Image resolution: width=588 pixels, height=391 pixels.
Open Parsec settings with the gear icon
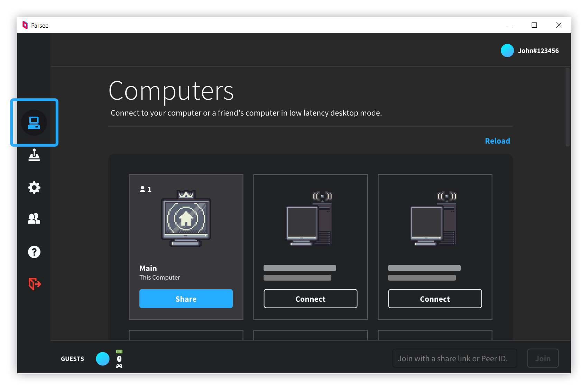click(x=34, y=187)
